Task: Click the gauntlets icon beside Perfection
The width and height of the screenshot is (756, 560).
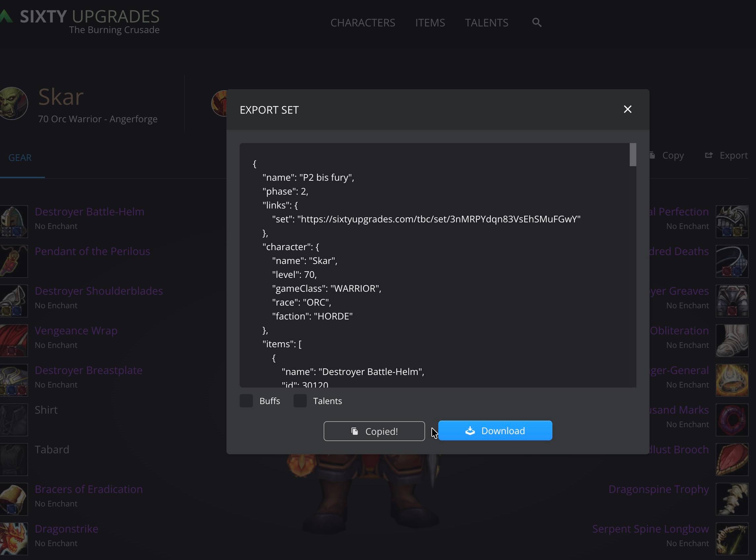Action: (x=732, y=221)
